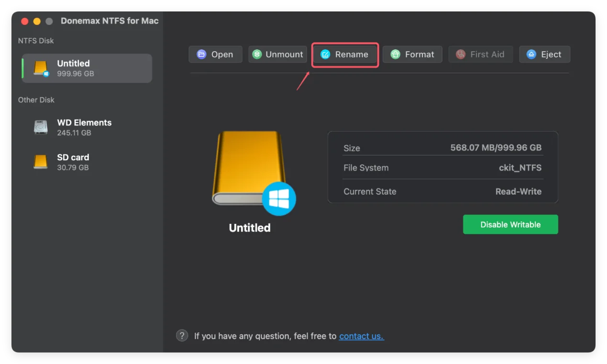Click the Other Disk section header
Viewport: 607px width, 364px height.
36,100
